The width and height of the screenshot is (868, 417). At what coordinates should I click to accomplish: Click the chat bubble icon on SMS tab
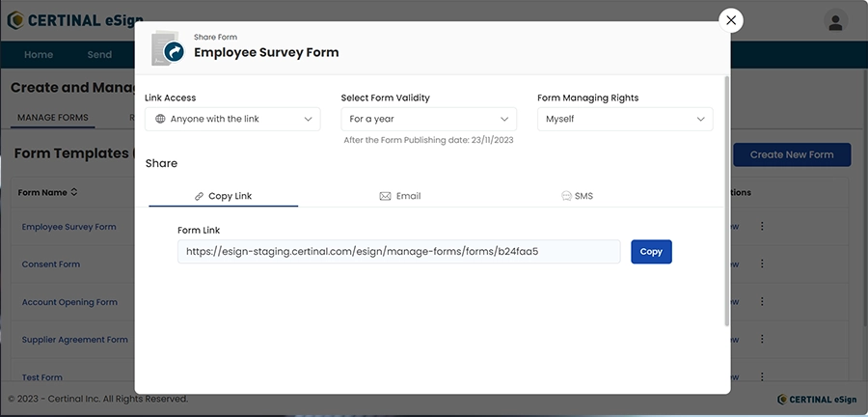tap(566, 196)
